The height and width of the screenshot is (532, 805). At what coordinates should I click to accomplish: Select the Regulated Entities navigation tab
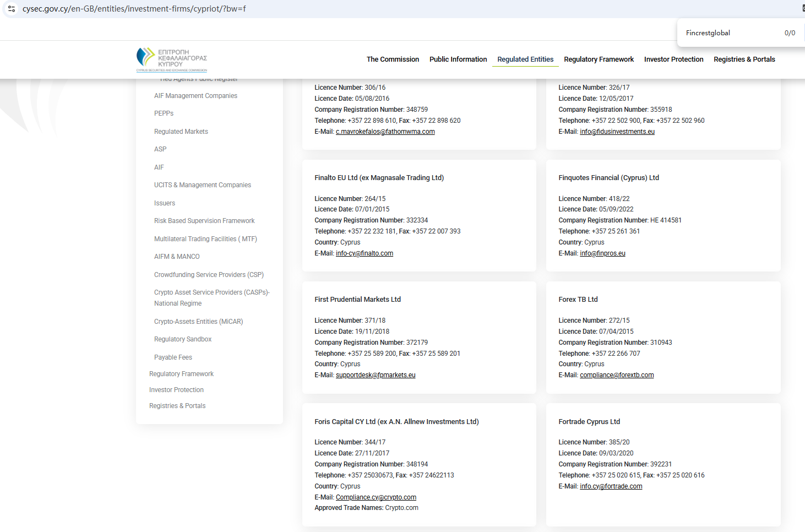[525, 59]
